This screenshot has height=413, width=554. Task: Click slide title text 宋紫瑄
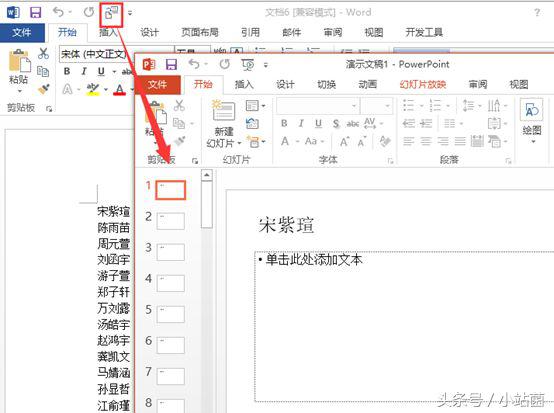pos(286,225)
